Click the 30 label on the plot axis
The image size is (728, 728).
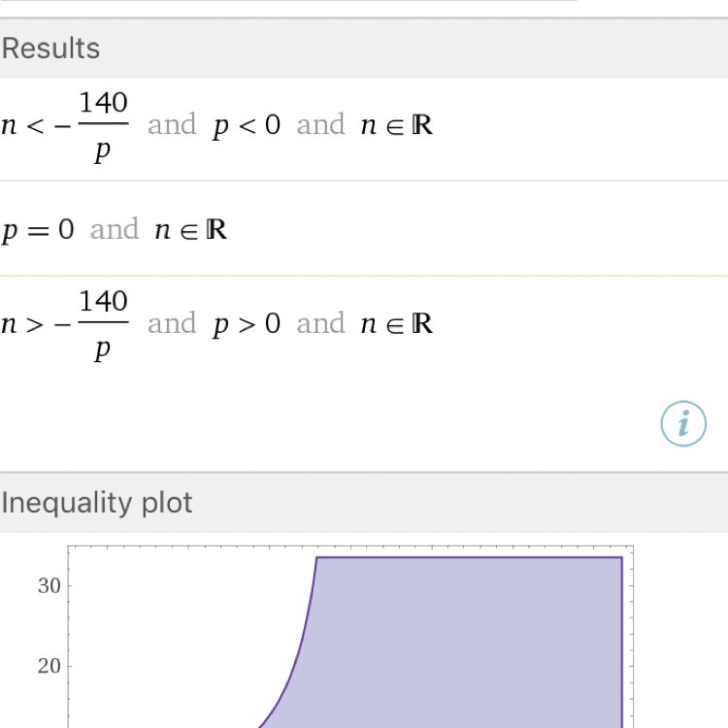[49, 585]
